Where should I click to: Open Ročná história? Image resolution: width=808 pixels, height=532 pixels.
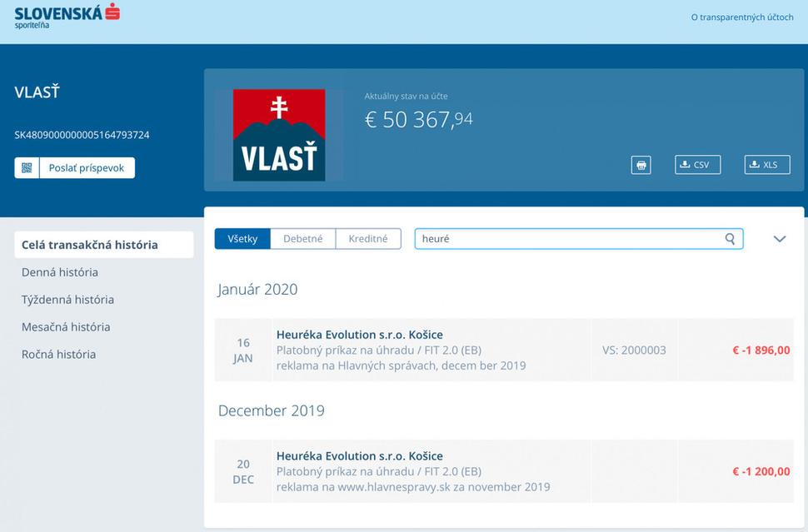tap(58, 354)
